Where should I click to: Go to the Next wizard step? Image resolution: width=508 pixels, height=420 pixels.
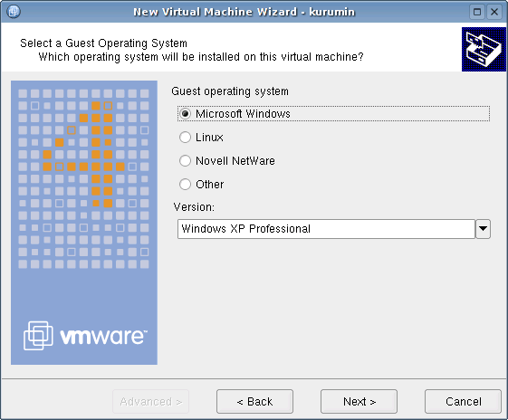pos(359,402)
